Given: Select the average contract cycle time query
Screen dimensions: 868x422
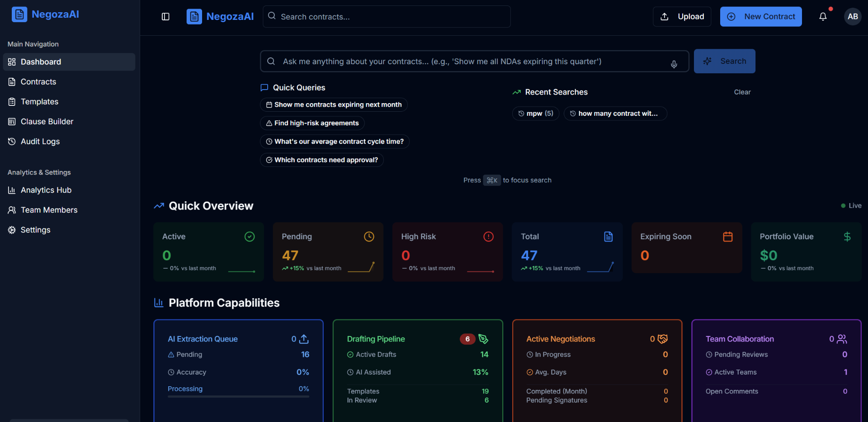Looking at the screenshot, I should [x=335, y=142].
